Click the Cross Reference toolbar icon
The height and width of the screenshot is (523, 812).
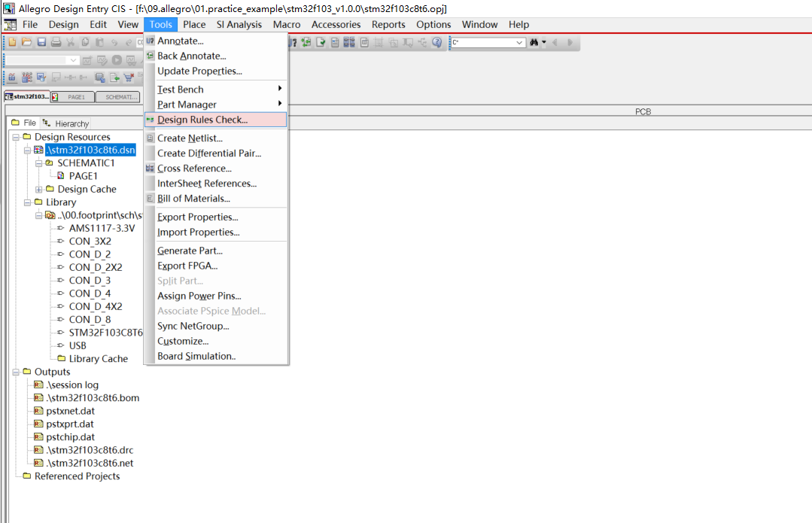click(349, 42)
